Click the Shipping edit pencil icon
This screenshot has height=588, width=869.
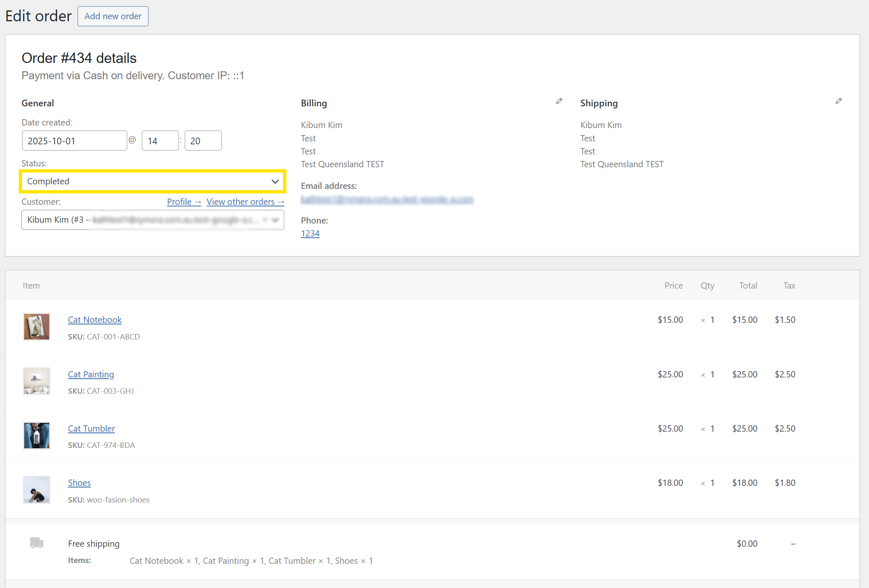pyautogui.click(x=839, y=101)
